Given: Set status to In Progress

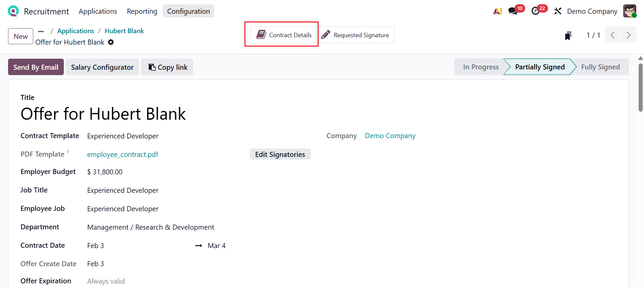Looking at the screenshot, I should pos(480,67).
